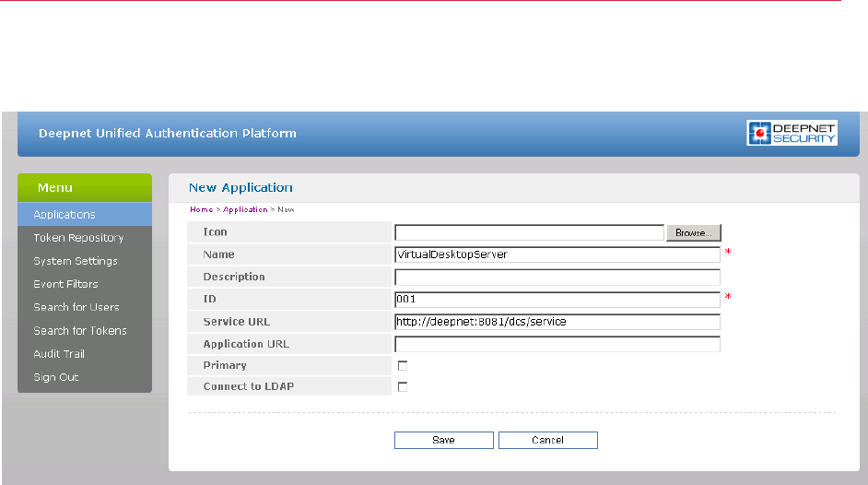Click the Application URL label

[246, 344]
